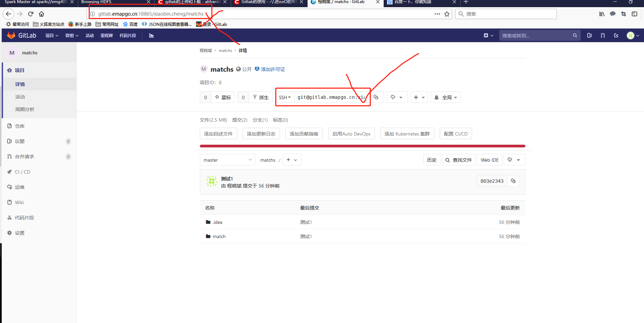The width and height of the screenshot is (644, 323).
Task: Open merge requests icon in top navigation
Action: [x=603, y=35]
